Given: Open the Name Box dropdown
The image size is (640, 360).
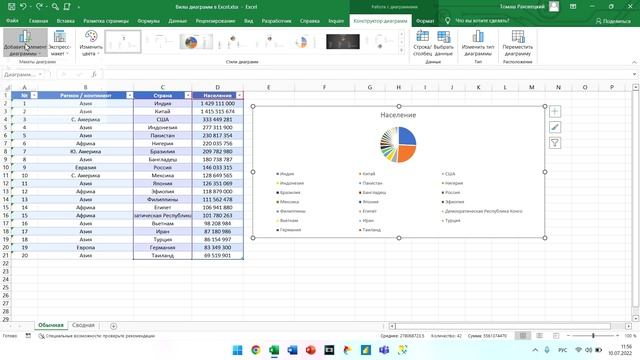Looking at the screenshot, I should point(40,74).
